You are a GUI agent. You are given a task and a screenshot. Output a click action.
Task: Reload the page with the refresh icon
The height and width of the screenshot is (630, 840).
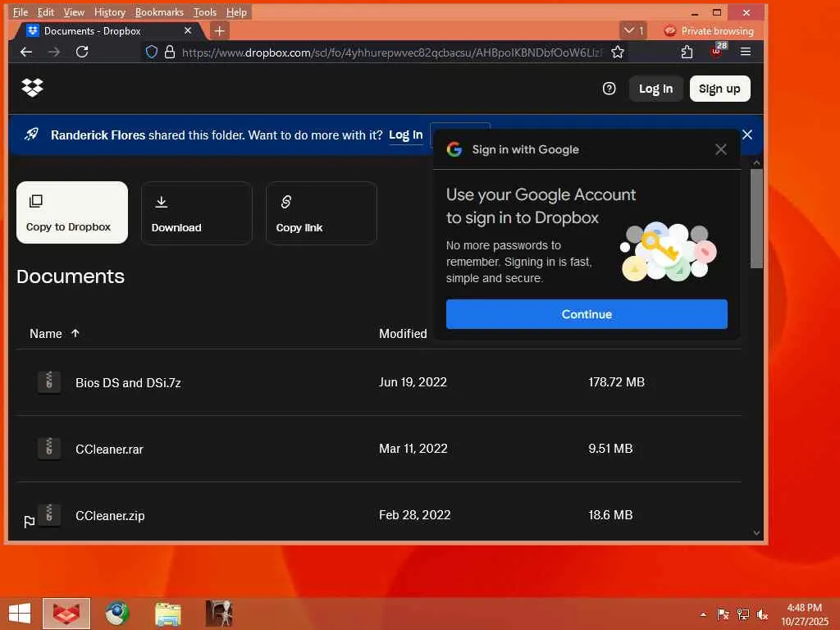pos(82,52)
